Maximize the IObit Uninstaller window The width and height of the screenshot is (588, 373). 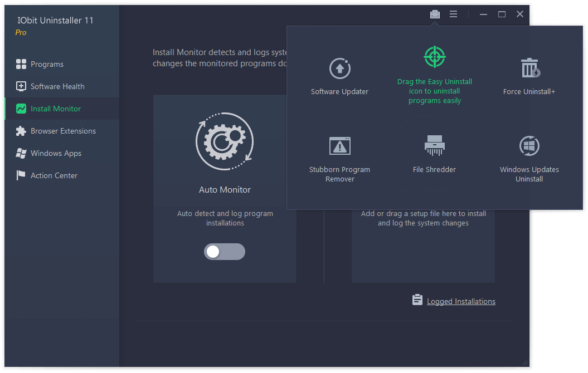pos(502,14)
